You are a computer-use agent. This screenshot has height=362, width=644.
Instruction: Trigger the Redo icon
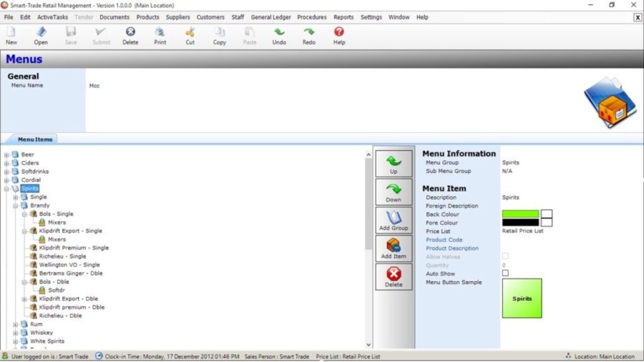[x=309, y=36]
